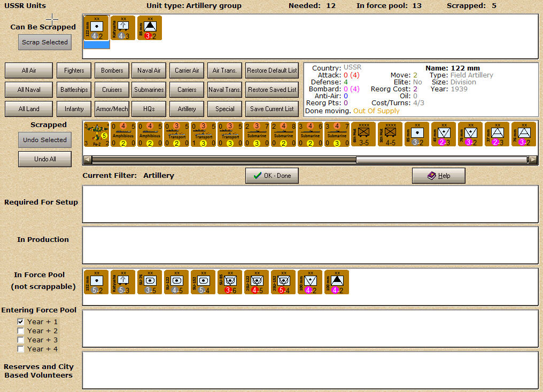Show Carrier Air units
Screen dimensions: 543x392
tap(187, 70)
